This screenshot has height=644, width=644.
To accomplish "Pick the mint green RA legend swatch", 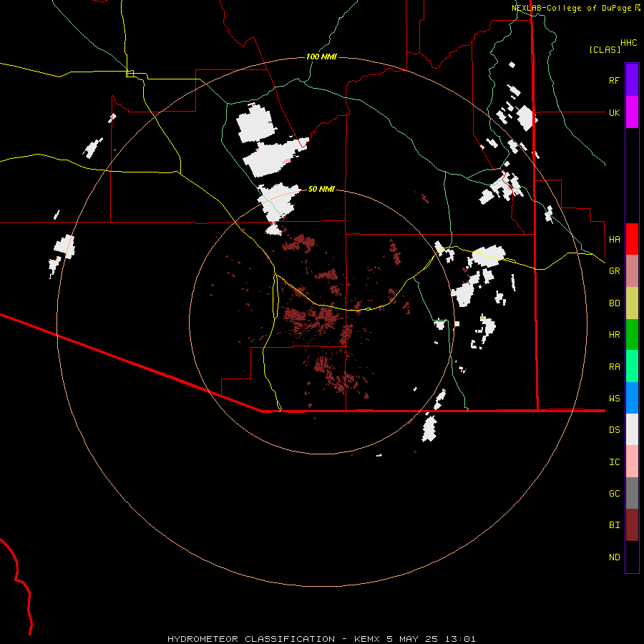I will pos(632,366).
